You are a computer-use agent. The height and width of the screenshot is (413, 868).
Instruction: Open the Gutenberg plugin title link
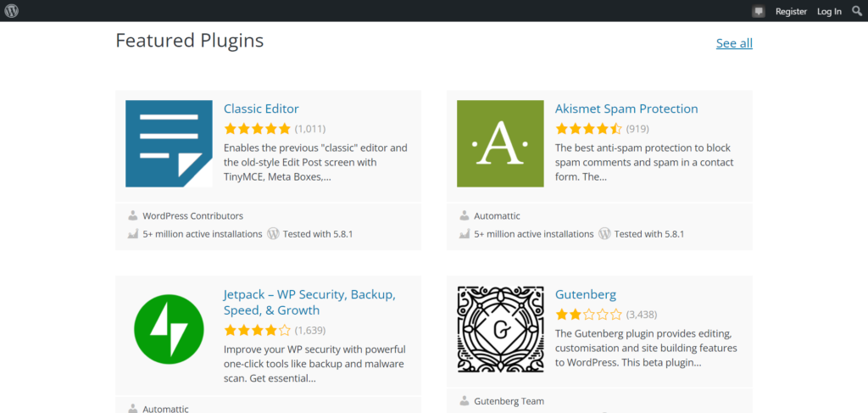(586, 294)
